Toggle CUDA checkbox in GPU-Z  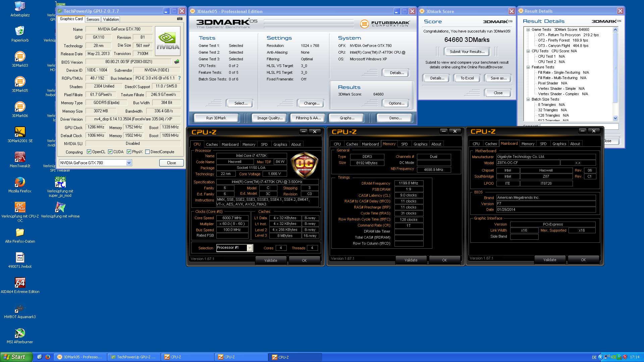click(110, 152)
